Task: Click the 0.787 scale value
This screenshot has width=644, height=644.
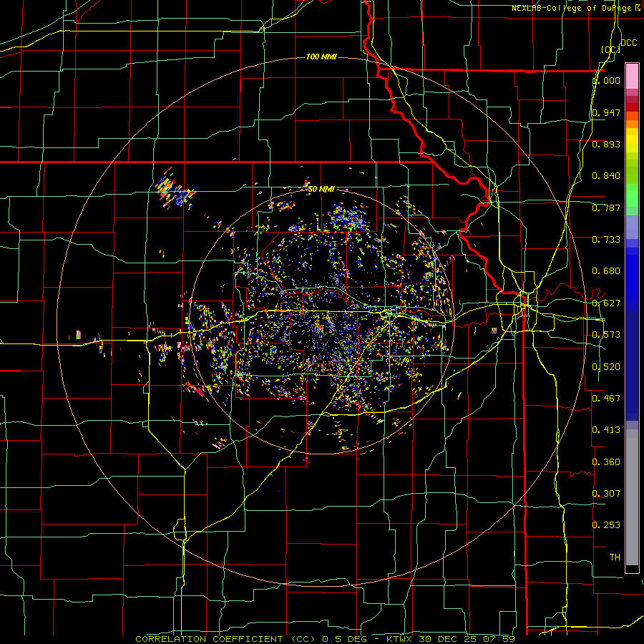Action: [x=606, y=208]
